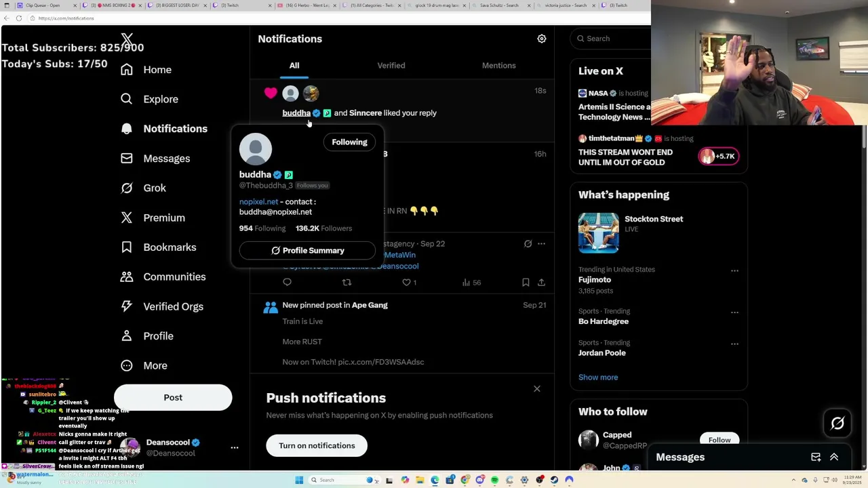Image resolution: width=868 pixels, height=488 pixels.
Task: Bookmark the Sep 22 post
Action: tap(526, 283)
